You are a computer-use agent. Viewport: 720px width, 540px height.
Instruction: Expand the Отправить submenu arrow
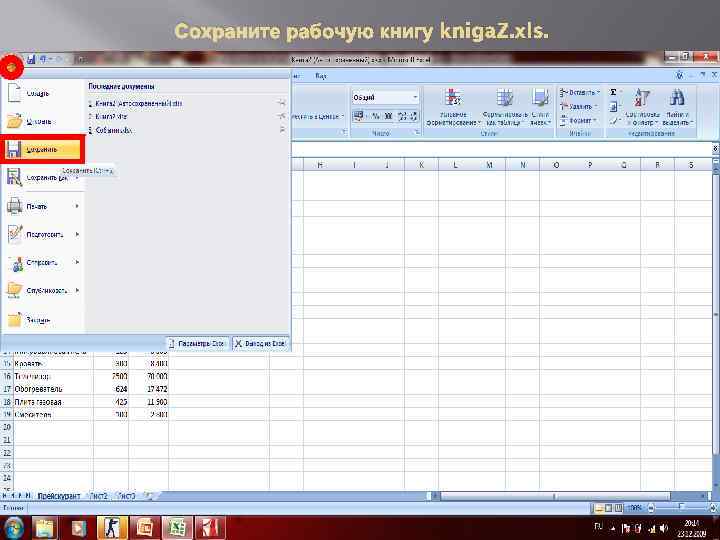tap(77, 262)
